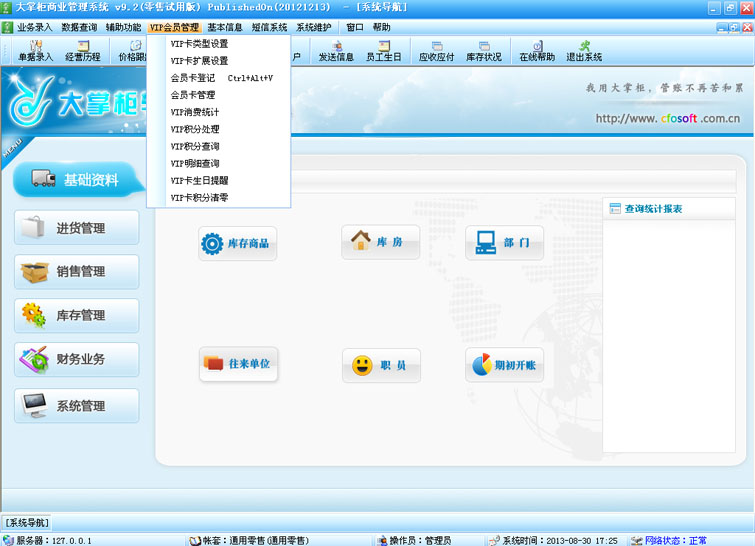
Task: Click 查询统计报表 panel header
Action: pyautogui.click(x=669, y=209)
